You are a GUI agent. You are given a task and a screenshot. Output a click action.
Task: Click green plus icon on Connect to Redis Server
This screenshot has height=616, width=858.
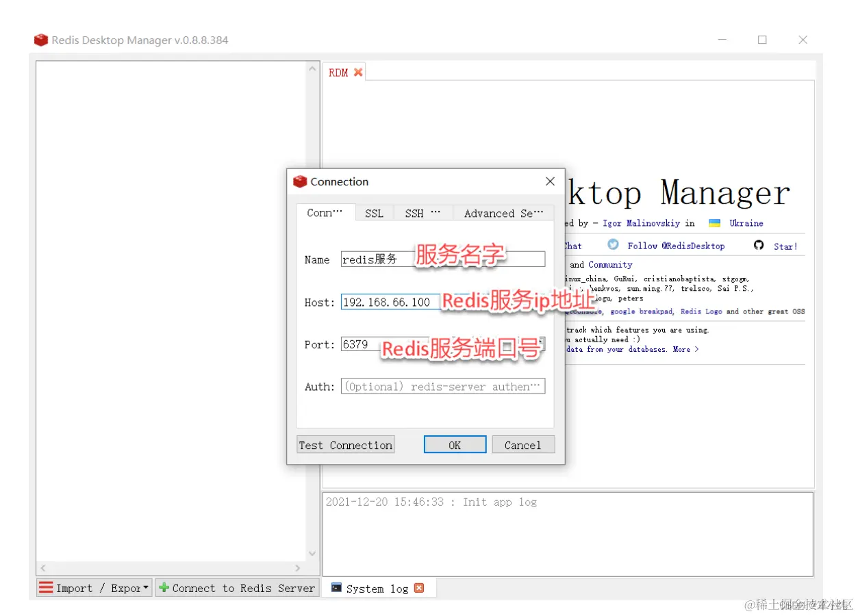164,587
